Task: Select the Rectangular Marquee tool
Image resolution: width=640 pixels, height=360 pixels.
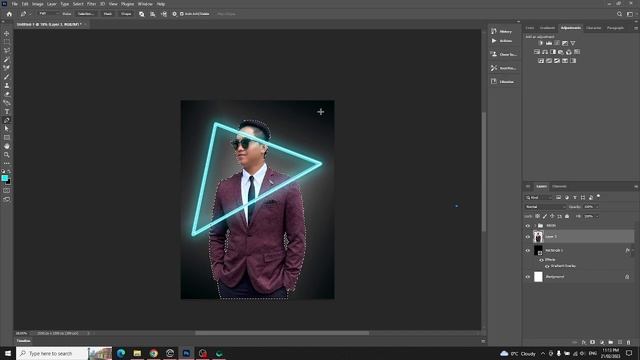Action: click(x=7, y=42)
